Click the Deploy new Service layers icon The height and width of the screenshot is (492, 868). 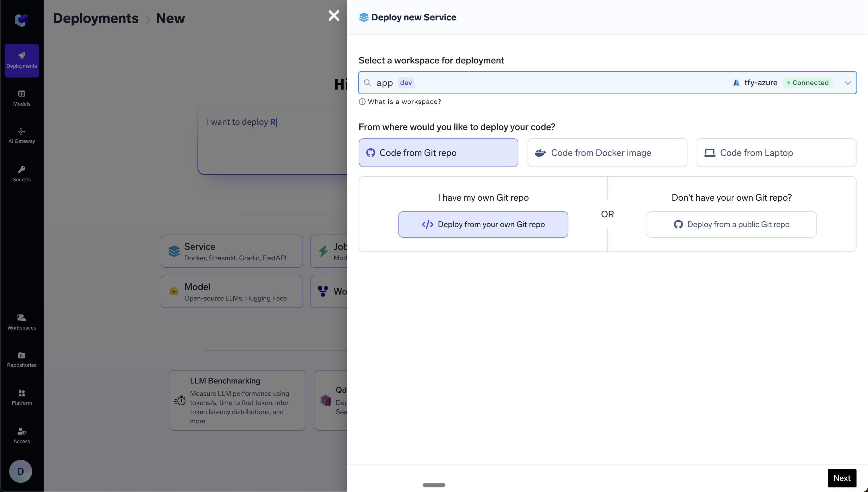coord(364,17)
